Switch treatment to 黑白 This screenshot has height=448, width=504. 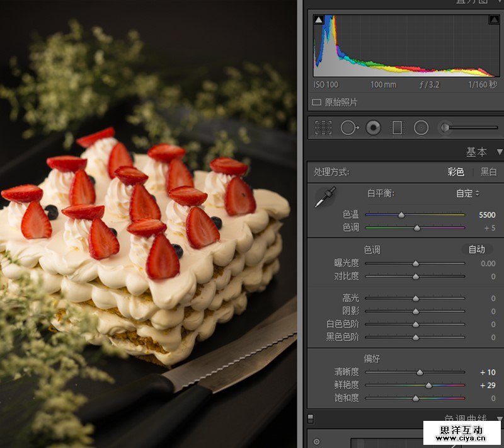(x=488, y=172)
